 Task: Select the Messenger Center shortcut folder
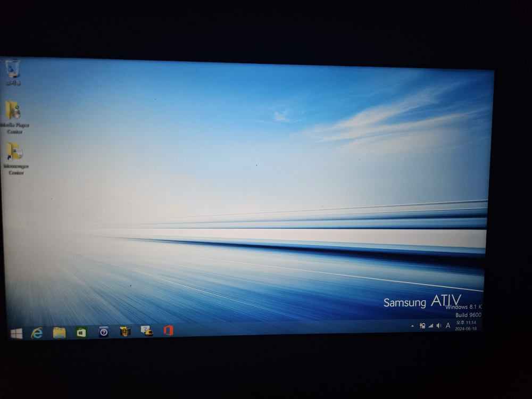click(15, 158)
